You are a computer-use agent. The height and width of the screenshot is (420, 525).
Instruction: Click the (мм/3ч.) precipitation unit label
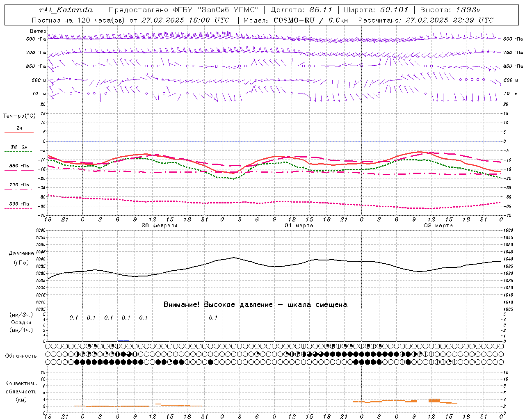pyautogui.click(x=21, y=315)
